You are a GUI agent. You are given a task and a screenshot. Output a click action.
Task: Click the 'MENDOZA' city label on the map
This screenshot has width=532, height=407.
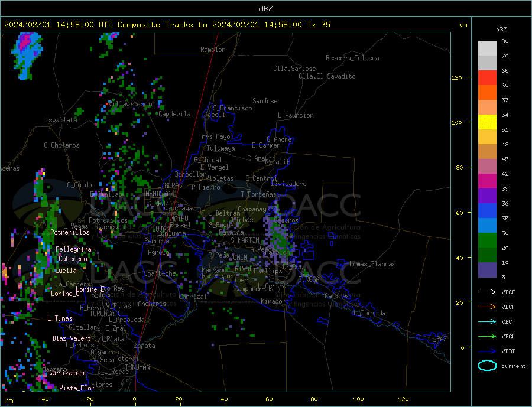coord(158,194)
